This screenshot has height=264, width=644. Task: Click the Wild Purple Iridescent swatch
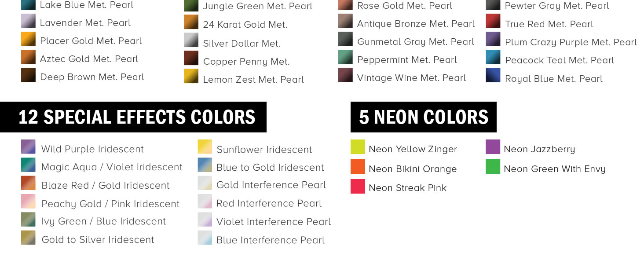(x=28, y=147)
